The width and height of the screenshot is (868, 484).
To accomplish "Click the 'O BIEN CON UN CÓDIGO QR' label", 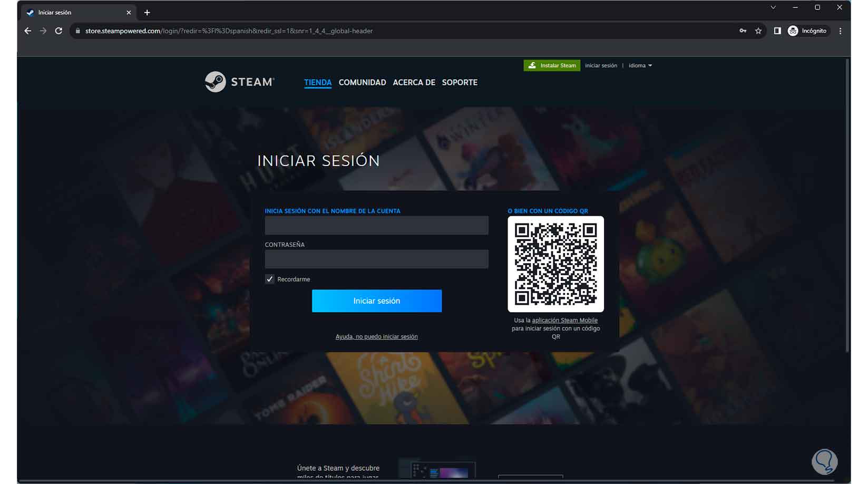I will click(548, 211).
